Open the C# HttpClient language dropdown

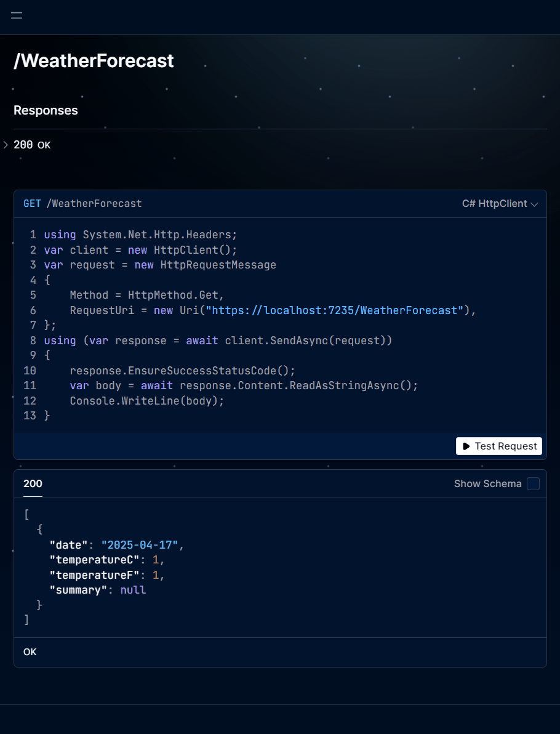[x=500, y=204]
